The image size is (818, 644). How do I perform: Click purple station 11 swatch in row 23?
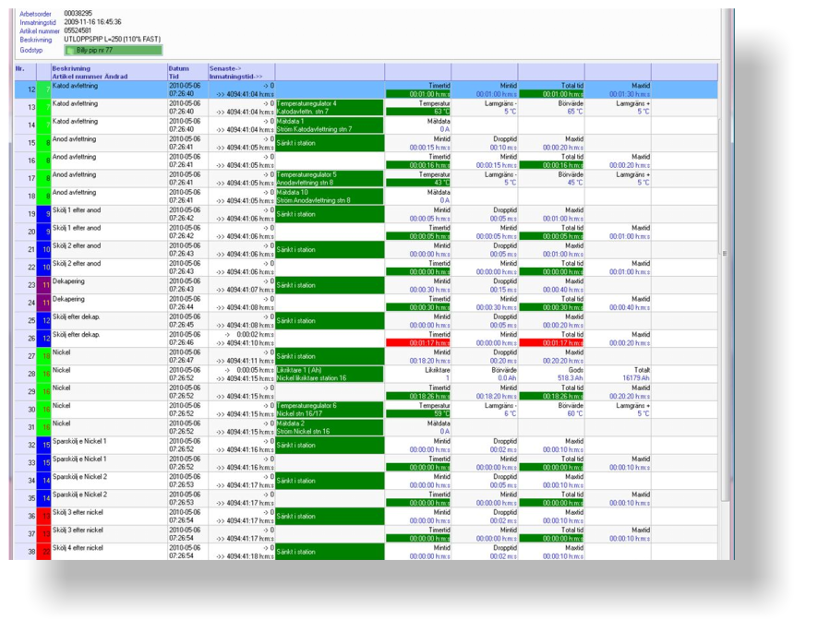coord(43,285)
